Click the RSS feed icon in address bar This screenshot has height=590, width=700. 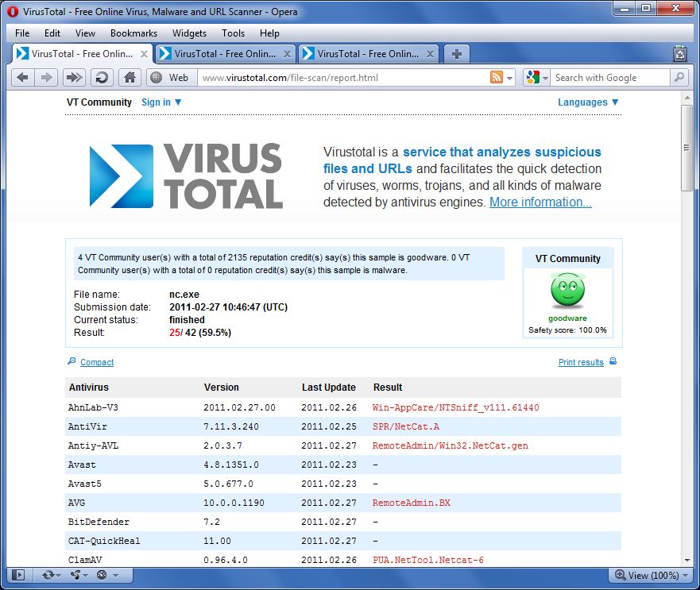pos(497,77)
